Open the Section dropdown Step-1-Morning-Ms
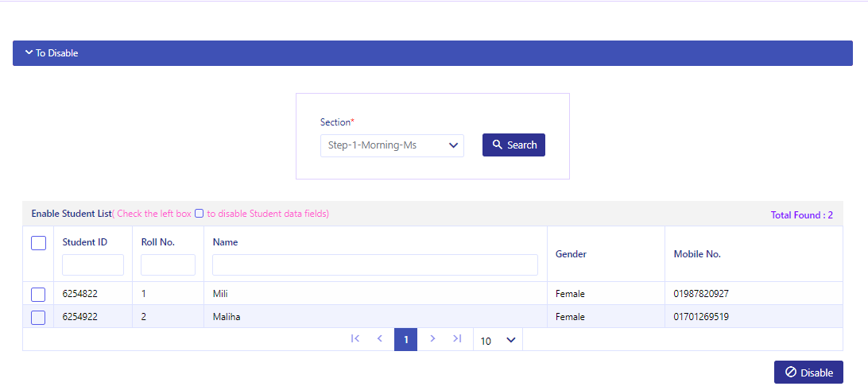Screen dimensions: 868x390 pyautogui.click(x=392, y=145)
